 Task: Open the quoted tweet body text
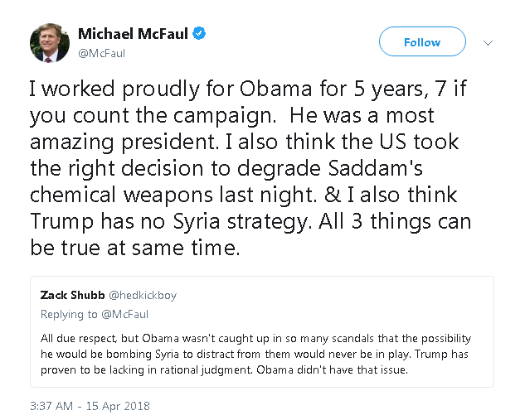tap(255, 354)
